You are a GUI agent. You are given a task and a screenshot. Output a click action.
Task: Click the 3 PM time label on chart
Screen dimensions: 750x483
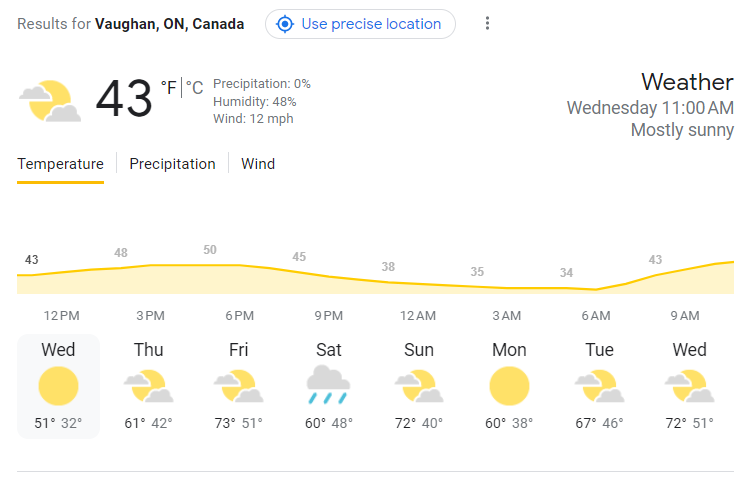pos(150,316)
